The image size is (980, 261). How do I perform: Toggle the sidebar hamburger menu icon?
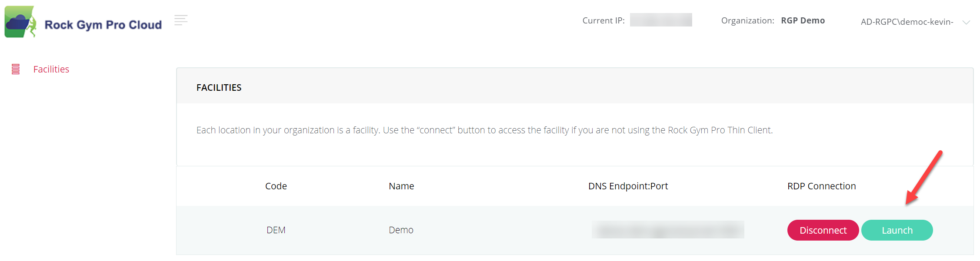[x=181, y=20]
